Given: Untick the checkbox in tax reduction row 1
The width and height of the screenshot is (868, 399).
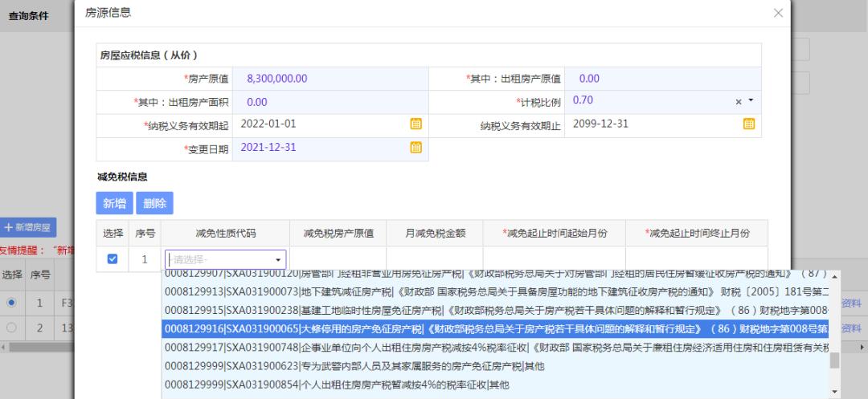Looking at the screenshot, I should click(113, 259).
